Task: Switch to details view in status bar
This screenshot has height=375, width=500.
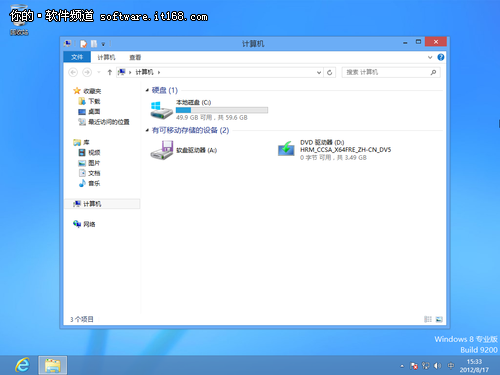Action: 428,319
